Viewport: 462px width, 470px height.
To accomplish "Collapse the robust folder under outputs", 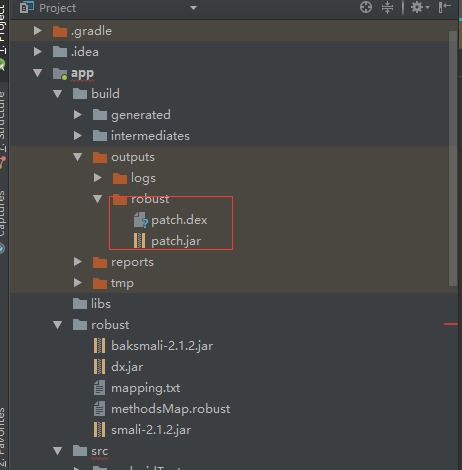I will point(98,199).
